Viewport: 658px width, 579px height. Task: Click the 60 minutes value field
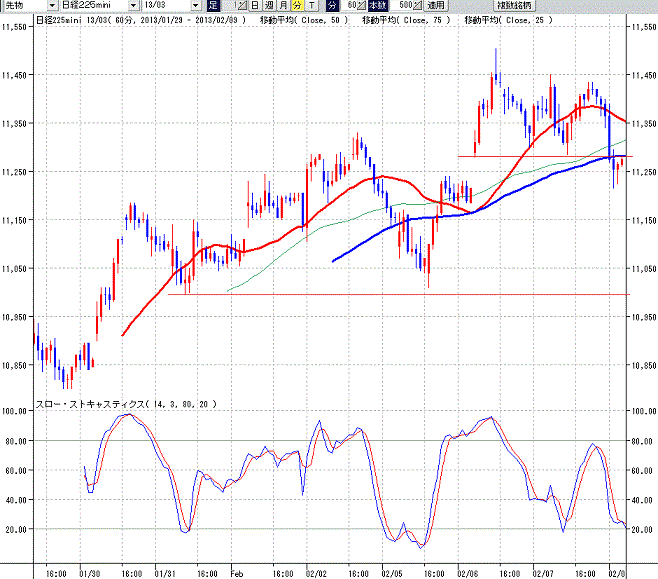(x=351, y=5)
